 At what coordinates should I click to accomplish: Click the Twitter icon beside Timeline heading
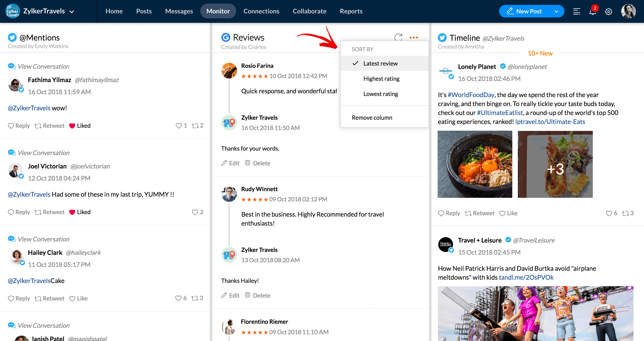coord(442,38)
